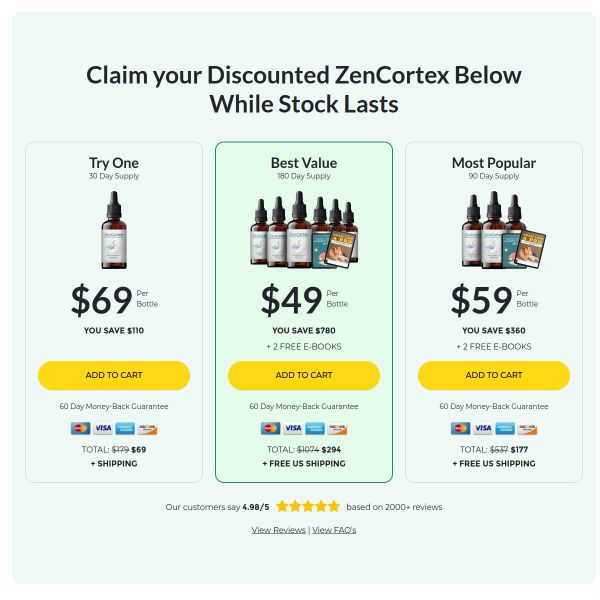The height and width of the screenshot is (600, 600).
Task: Click the Mastercard icon under Try One
Action: (x=81, y=428)
